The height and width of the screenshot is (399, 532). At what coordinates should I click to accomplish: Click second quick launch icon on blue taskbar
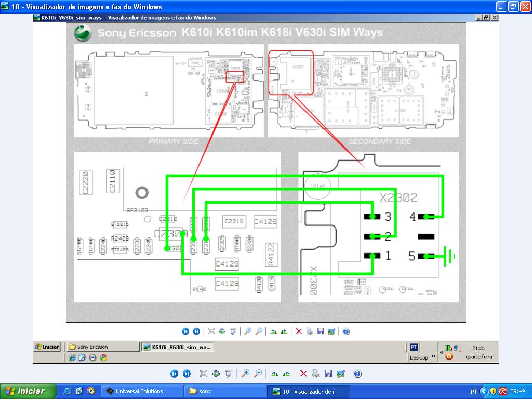(79, 391)
